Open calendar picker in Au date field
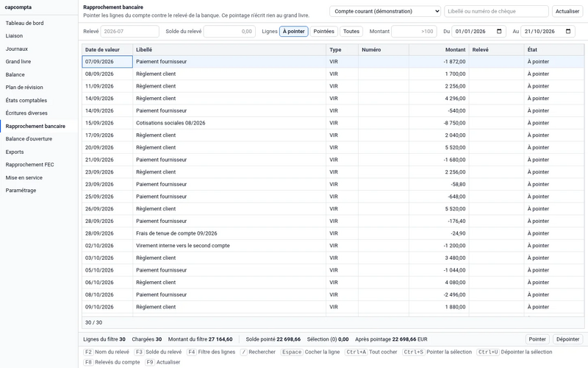588x368 pixels. [x=567, y=31]
